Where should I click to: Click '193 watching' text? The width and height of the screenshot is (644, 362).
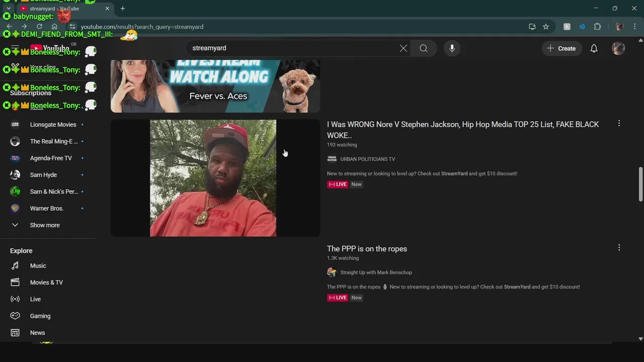342,145
